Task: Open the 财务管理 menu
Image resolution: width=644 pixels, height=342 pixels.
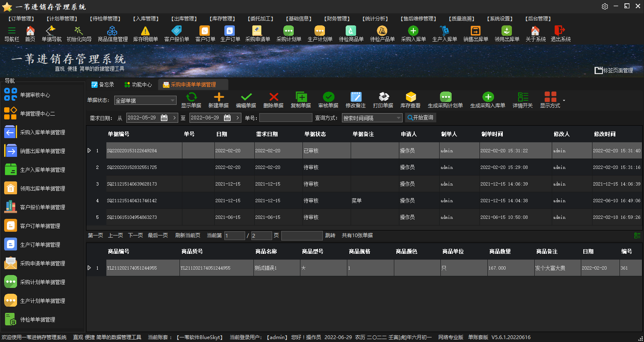Action: [337, 19]
